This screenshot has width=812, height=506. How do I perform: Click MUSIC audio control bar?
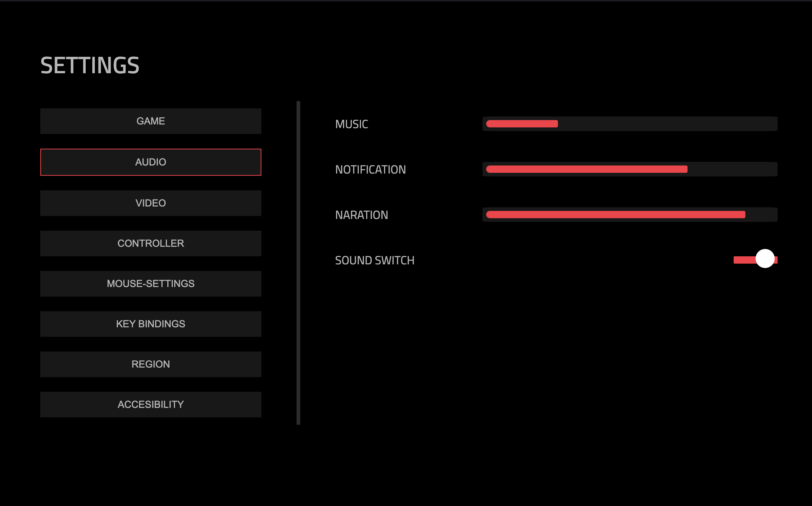click(631, 124)
